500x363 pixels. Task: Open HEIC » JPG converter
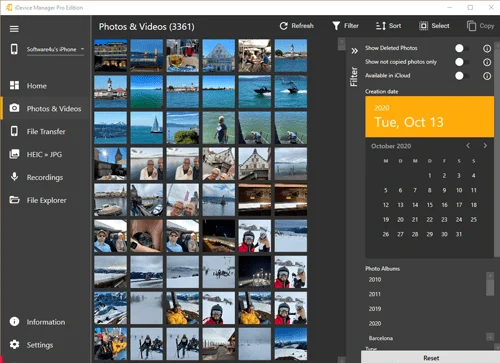(44, 154)
